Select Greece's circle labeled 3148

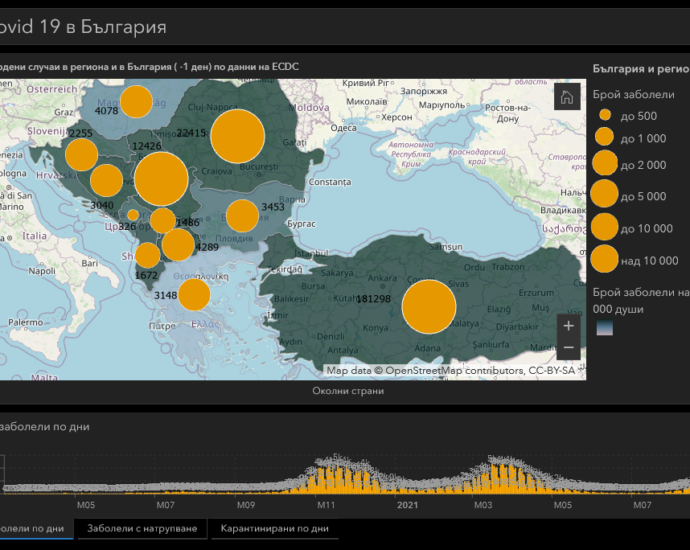tap(194, 294)
